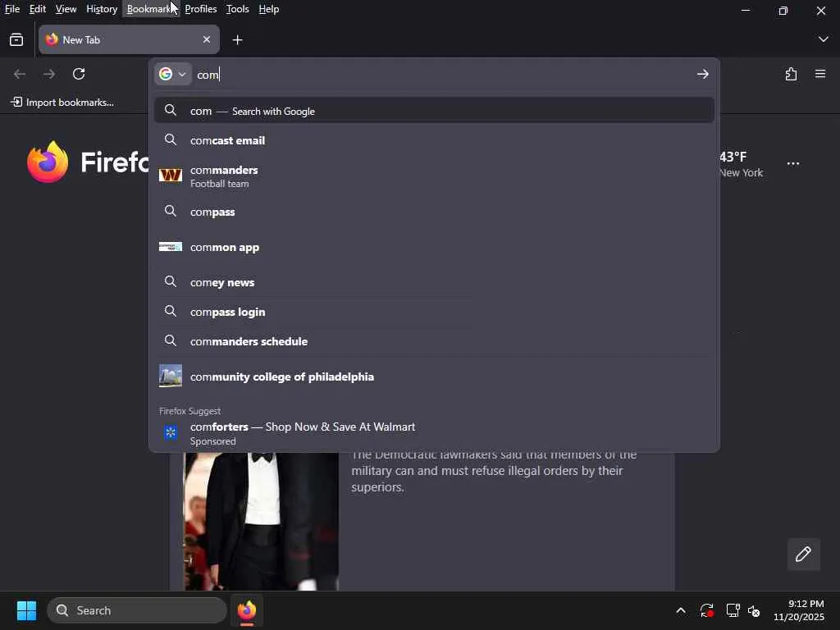Image resolution: width=840 pixels, height=630 pixels.
Task: Click the 43°F New York weather widget
Action: click(x=741, y=164)
